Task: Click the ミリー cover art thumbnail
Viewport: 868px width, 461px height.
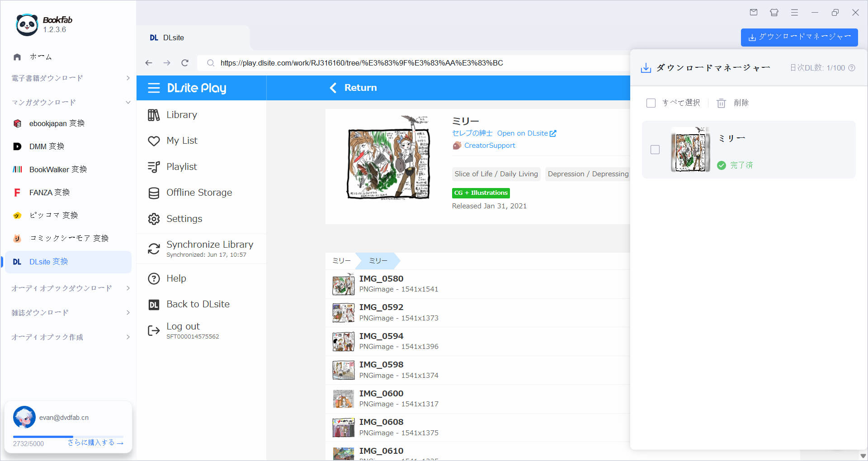Action: coord(388,157)
